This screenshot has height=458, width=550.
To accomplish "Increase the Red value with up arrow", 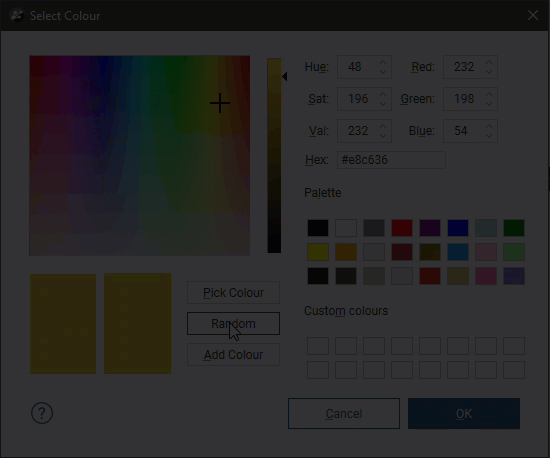I will click(x=489, y=62).
